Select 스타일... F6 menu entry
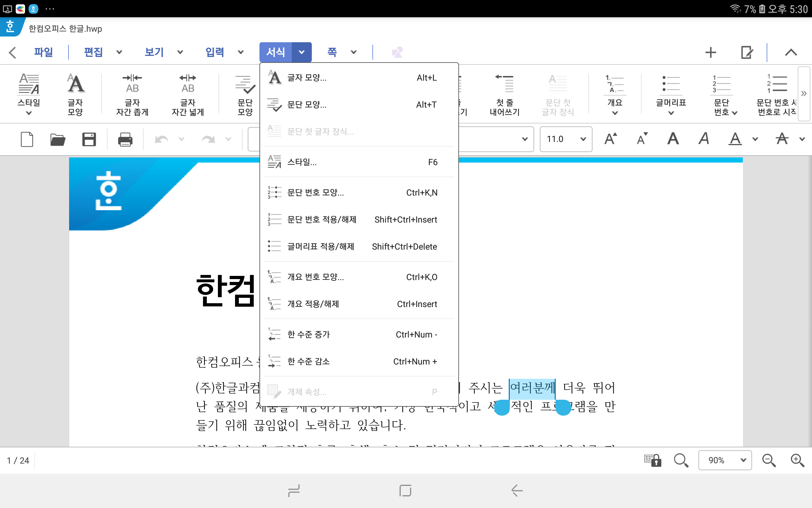This screenshot has height=508, width=812. 359,162
